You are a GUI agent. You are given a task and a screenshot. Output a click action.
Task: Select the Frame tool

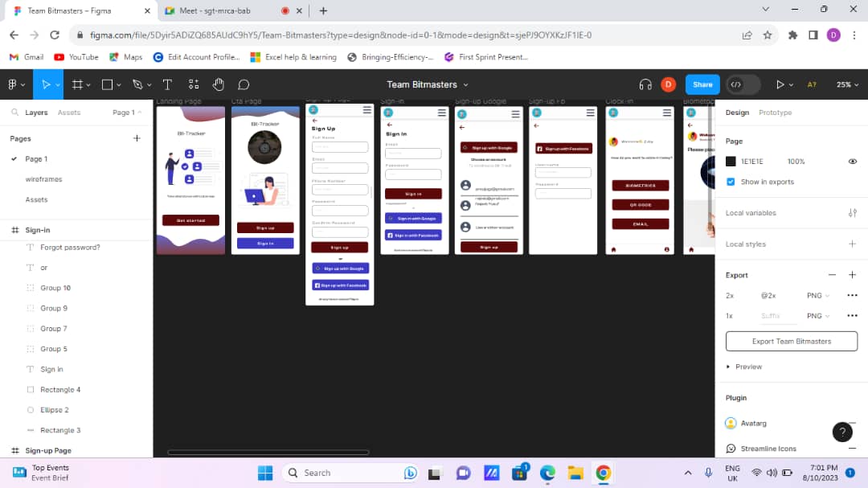pos(76,84)
